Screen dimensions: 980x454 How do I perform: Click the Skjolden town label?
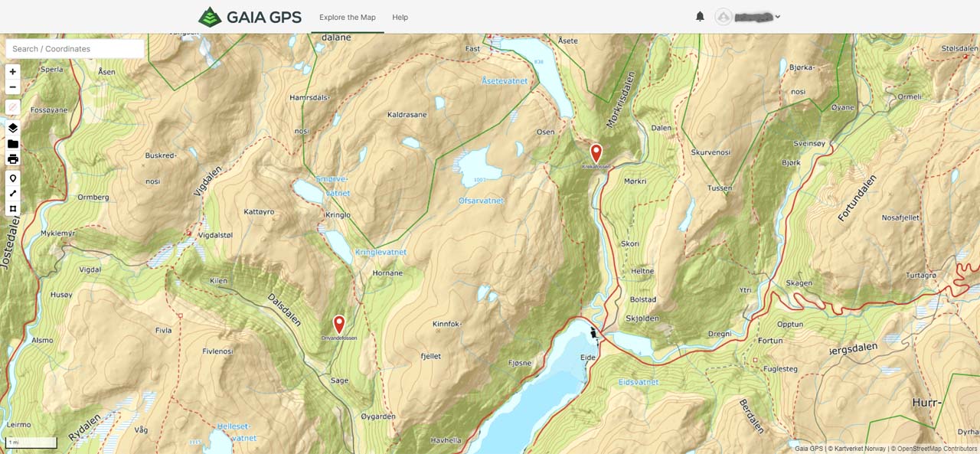click(x=642, y=318)
